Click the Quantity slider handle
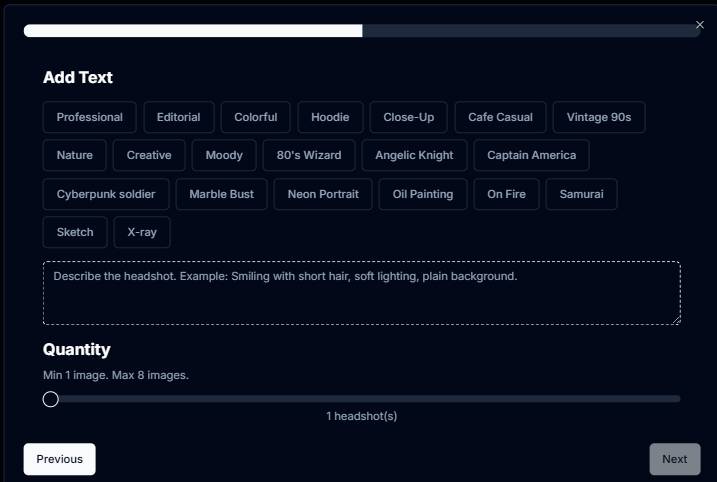The width and height of the screenshot is (717, 482). click(51, 399)
